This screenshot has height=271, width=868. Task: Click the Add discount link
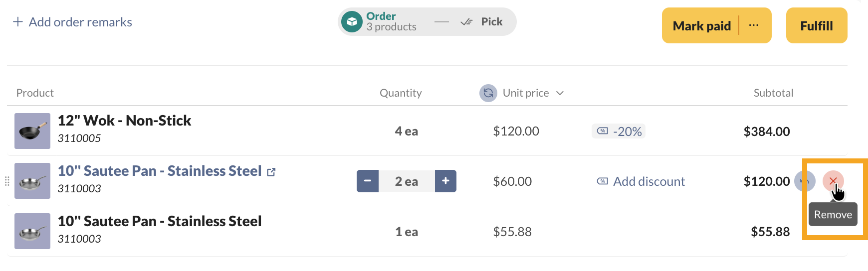[649, 181]
